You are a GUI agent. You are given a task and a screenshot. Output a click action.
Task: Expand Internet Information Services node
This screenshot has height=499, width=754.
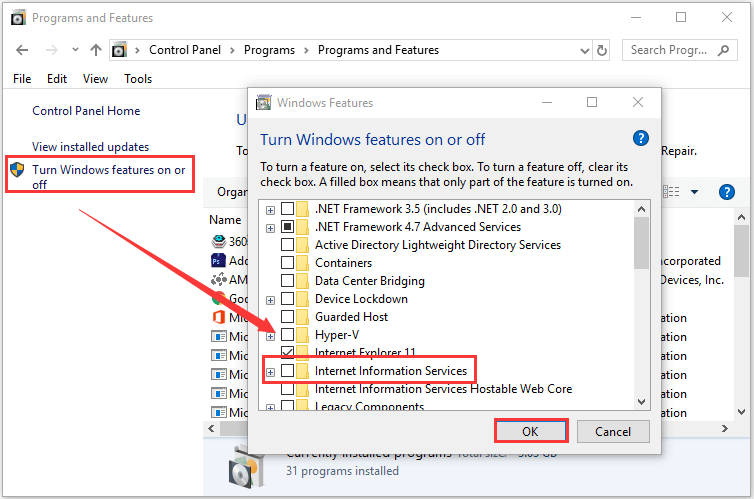point(270,372)
